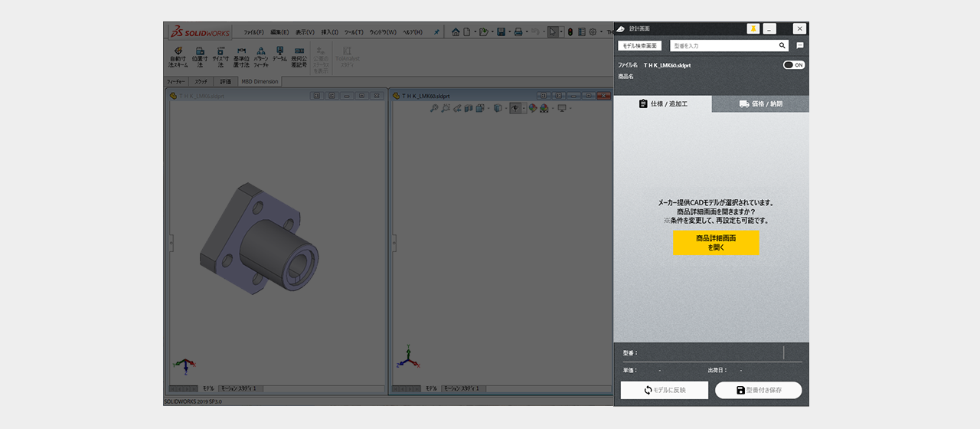This screenshot has width=980, height=429.
Task: Toggle the Hide/Show Items eye button
Action: tap(515, 108)
